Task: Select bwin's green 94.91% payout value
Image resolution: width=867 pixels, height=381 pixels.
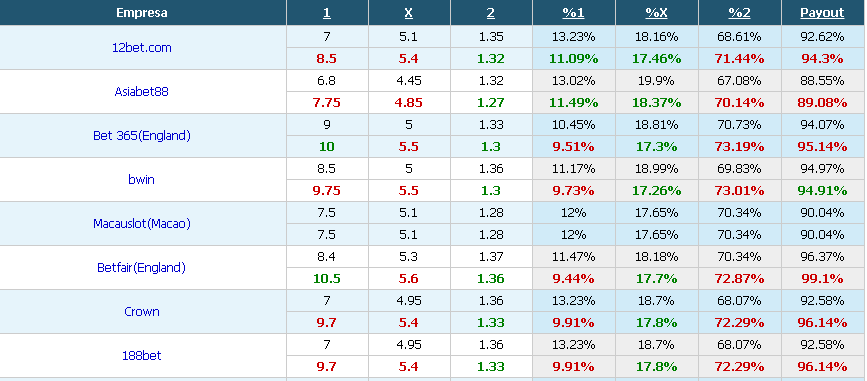Action: coord(822,191)
